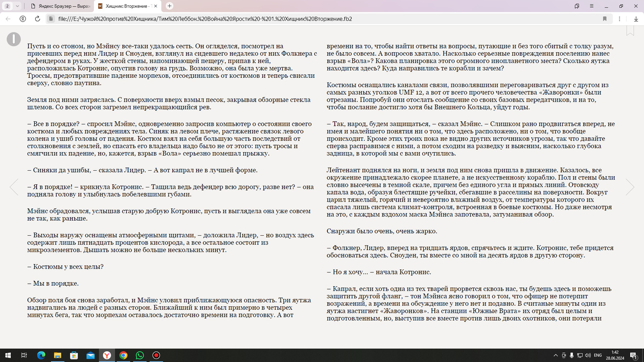Open the sidebar tabs panel icon
644x362 pixels.
[x=577, y=6]
